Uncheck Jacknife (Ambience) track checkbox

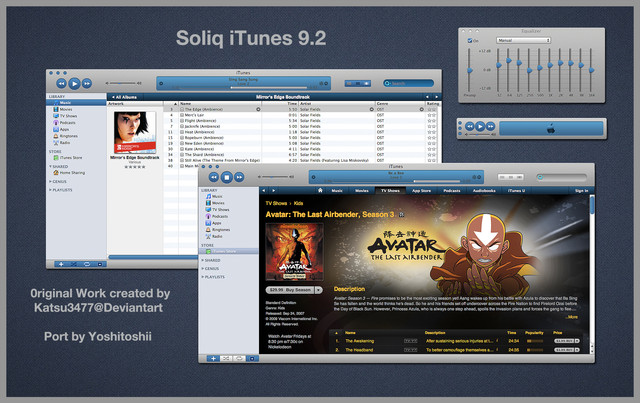pos(182,127)
